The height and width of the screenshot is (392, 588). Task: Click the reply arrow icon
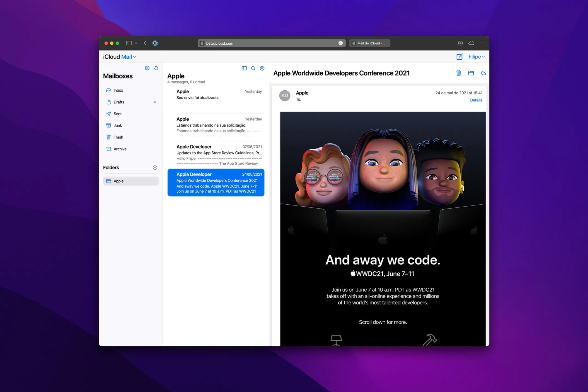(483, 73)
